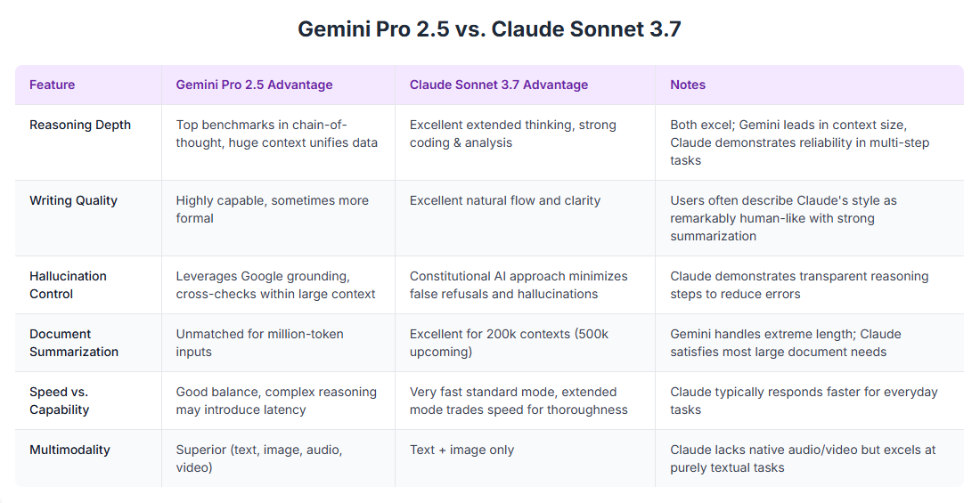Select the "Writing Quality" row label
Screen dimensions: 980x503
[73, 200]
